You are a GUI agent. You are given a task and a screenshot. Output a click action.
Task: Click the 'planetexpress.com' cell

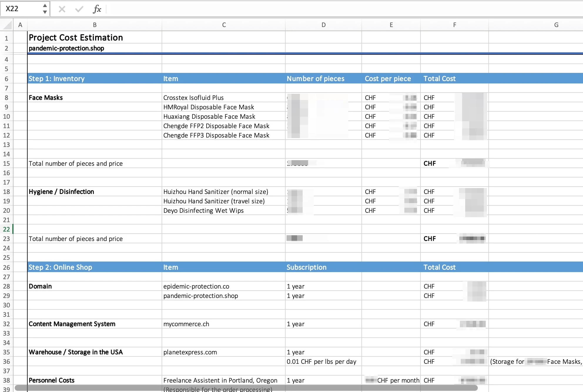pos(224,352)
